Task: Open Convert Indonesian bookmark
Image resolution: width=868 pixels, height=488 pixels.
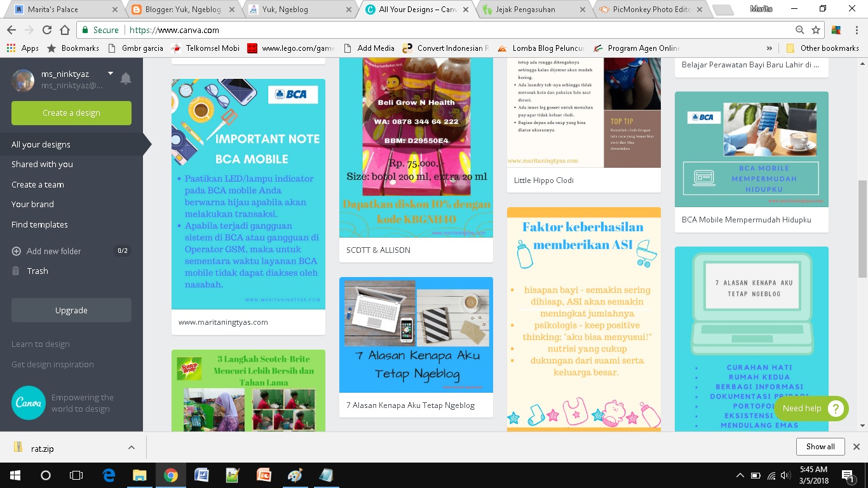Action: click(447, 48)
